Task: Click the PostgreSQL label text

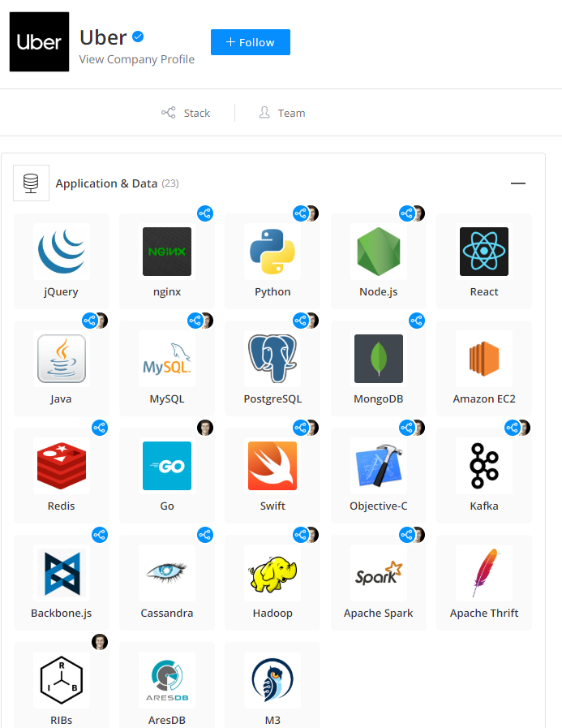Action: (x=272, y=398)
